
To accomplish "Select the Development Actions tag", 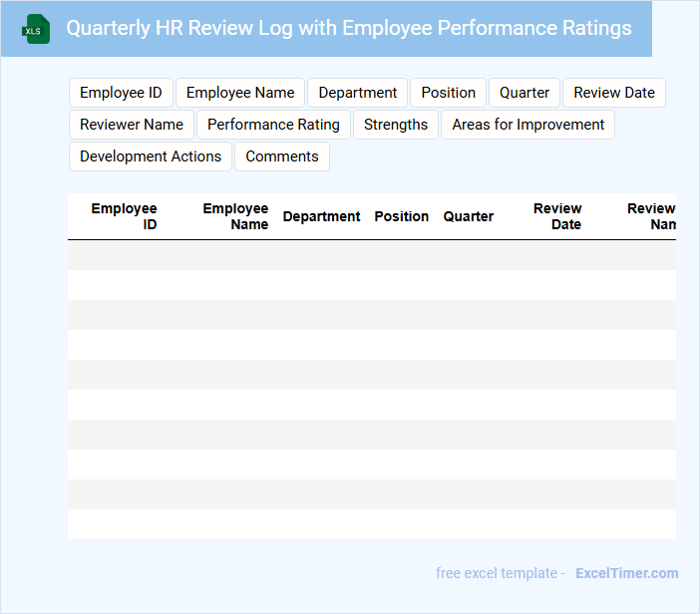I will (x=151, y=156).
